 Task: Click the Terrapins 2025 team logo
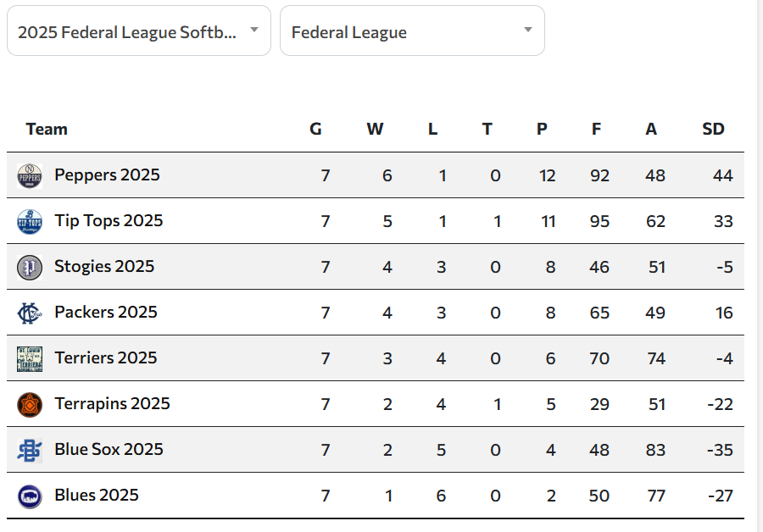30,404
